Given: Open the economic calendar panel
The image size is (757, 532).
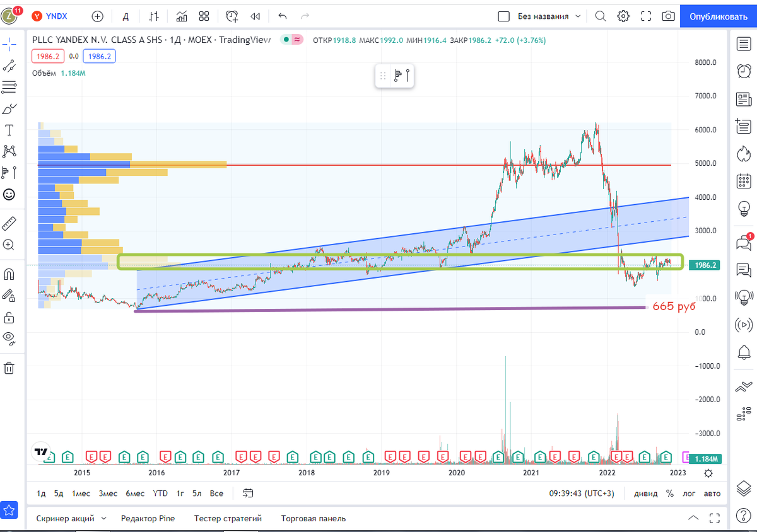Looking at the screenshot, I should [743, 180].
